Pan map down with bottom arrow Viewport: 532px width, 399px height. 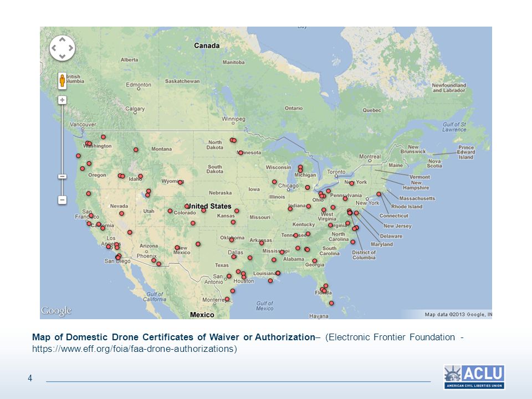[x=62, y=57]
